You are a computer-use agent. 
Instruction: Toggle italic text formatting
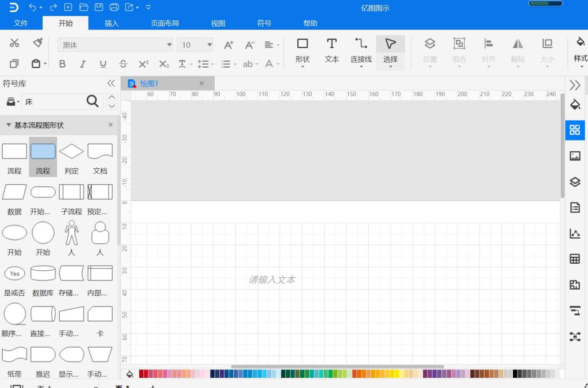pyautogui.click(x=83, y=64)
